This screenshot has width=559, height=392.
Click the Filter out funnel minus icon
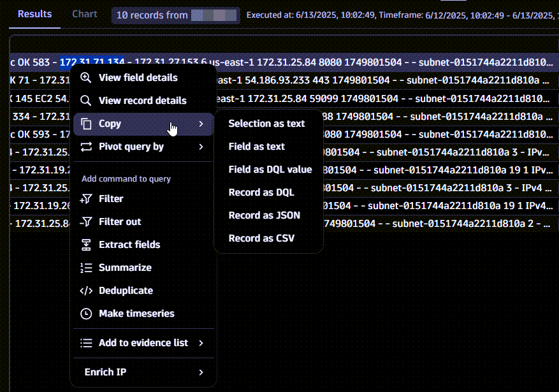(x=86, y=222)
